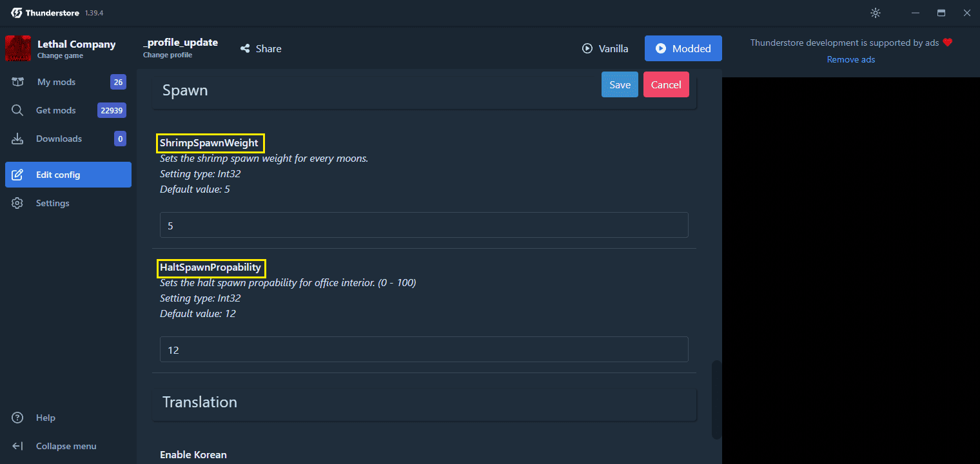Maximize the Thunderstore window

(941, 13)
